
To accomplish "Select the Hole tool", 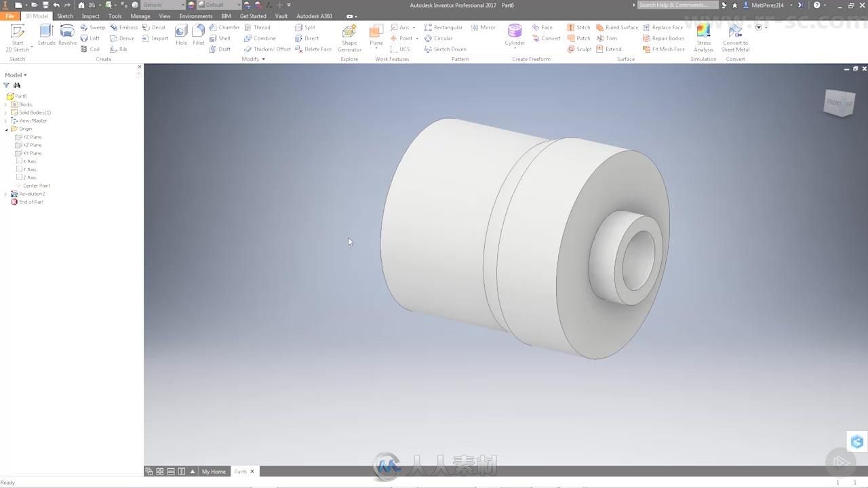I will (181, 35).
